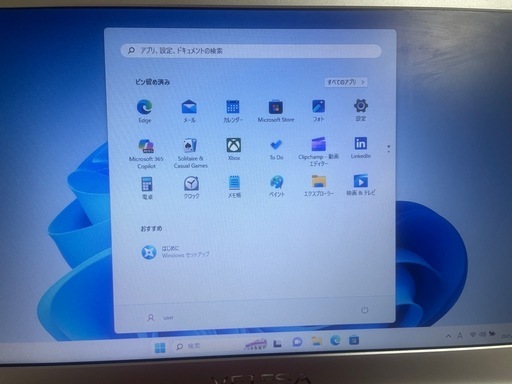Open Solitaire & Casual Games
The width and height of the screenshot is (512, 384).
[x=190, y=153]
